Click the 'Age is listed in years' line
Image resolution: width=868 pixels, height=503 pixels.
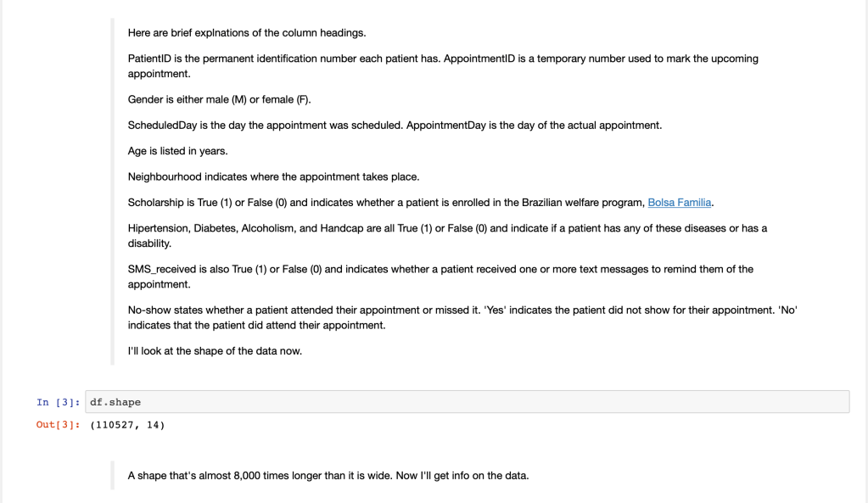tap(177, 151)
